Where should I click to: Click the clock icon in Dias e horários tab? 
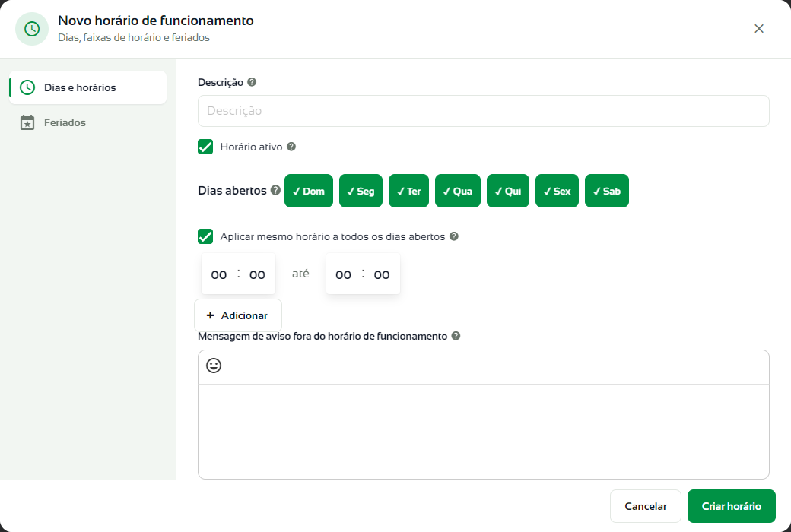click(x=27, y=87)
